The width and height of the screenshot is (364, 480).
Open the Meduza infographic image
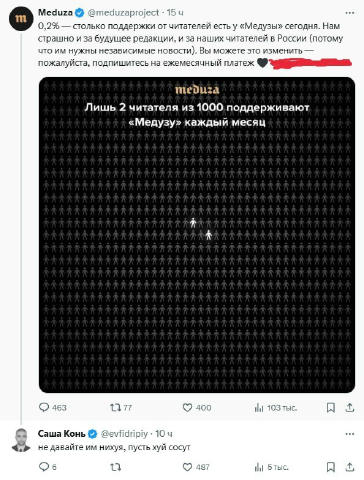click(x=197, y=235)
